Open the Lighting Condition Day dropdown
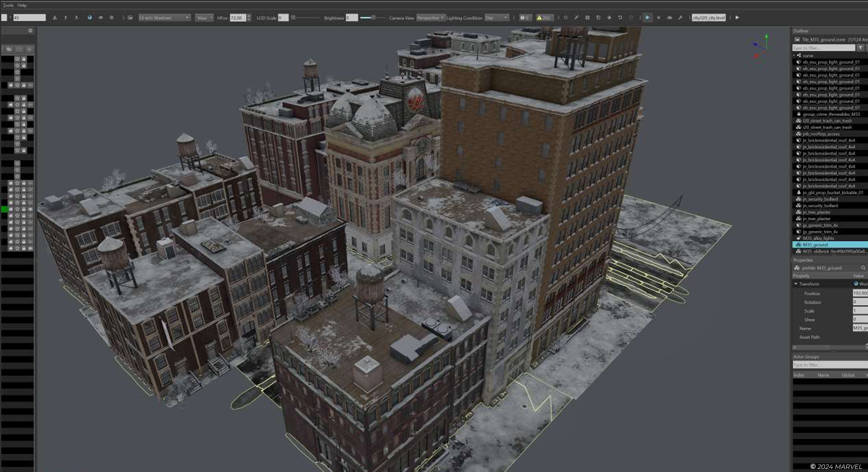Screen dimensions: 868x472 (x=497, y=18)
